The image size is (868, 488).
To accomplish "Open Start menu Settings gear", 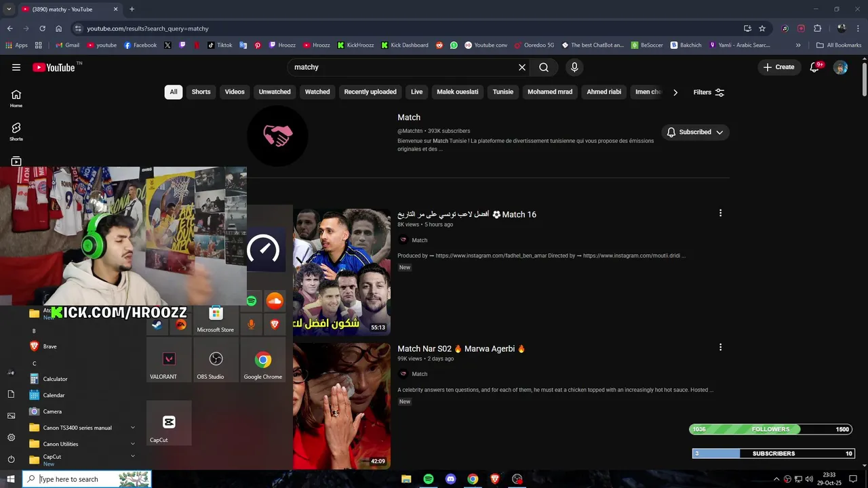I will click(x=11, y=437).
